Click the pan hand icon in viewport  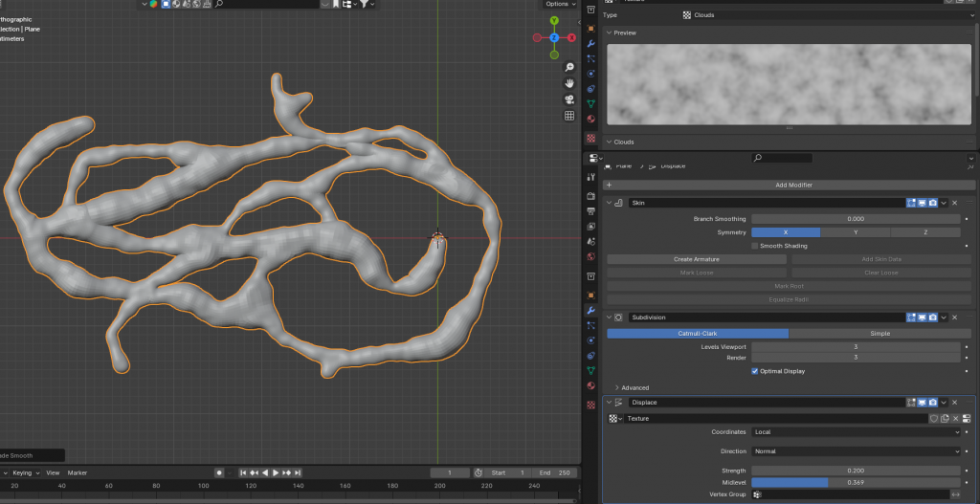tap(569, 83)
